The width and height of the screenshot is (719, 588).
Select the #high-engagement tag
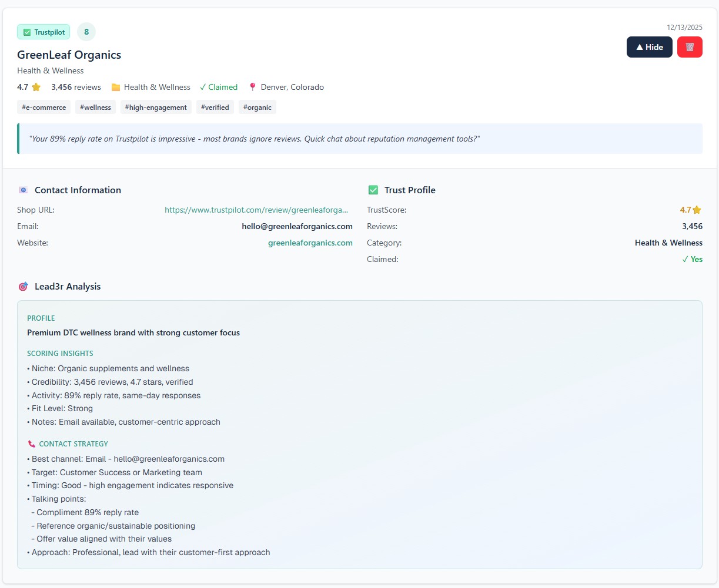click(156, 107)
